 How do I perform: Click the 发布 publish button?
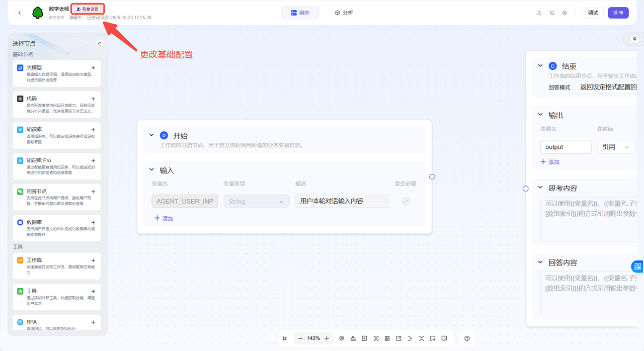pos(618,13)
